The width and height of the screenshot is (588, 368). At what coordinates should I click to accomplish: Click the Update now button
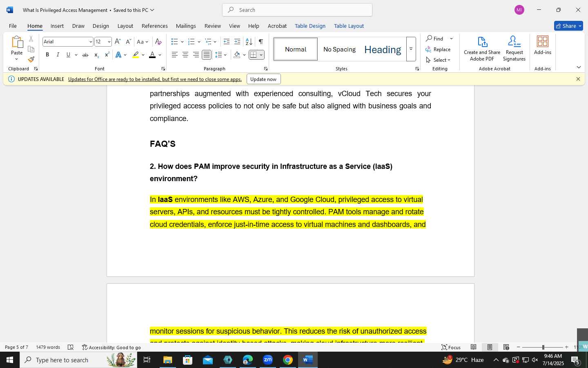coord(263,79)
